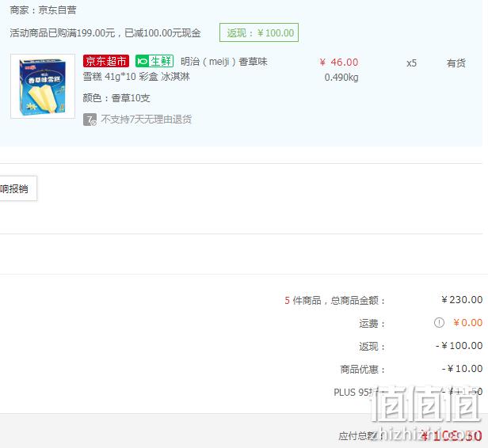The image size is (488, 448).
Task: Click the 不支持7天无理由退货 text
Action: (x=147, y=119)
